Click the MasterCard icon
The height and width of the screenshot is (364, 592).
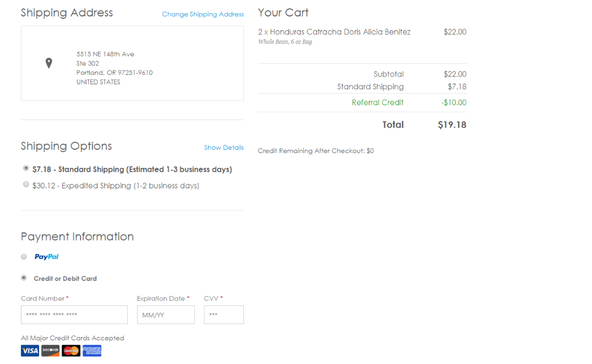(71, 351)
